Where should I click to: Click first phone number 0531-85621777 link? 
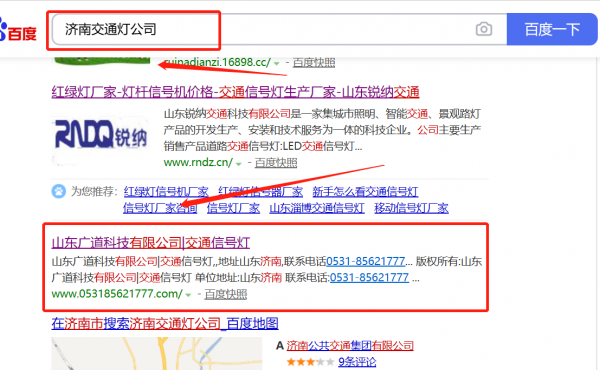click(x=365, y=261)
